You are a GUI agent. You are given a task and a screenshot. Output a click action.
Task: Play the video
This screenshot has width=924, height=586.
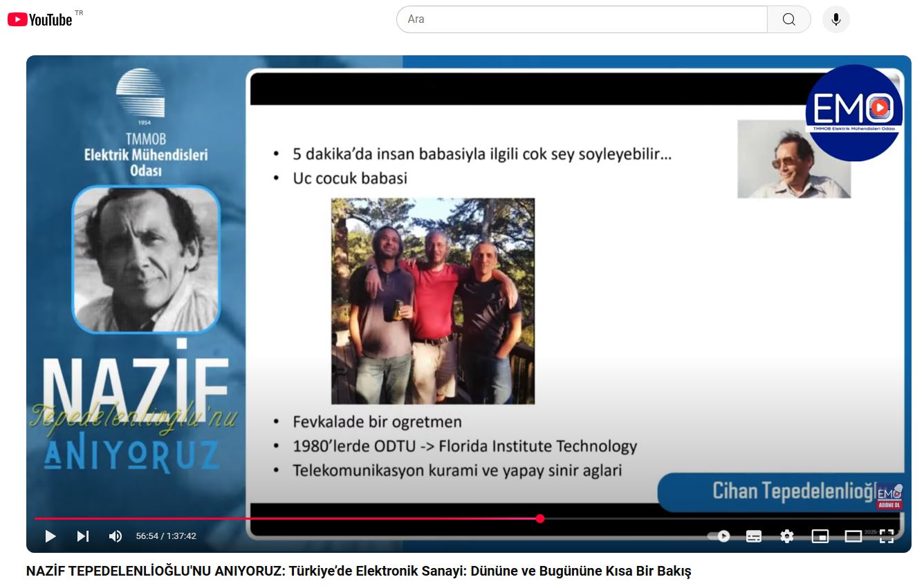point(50,536)
